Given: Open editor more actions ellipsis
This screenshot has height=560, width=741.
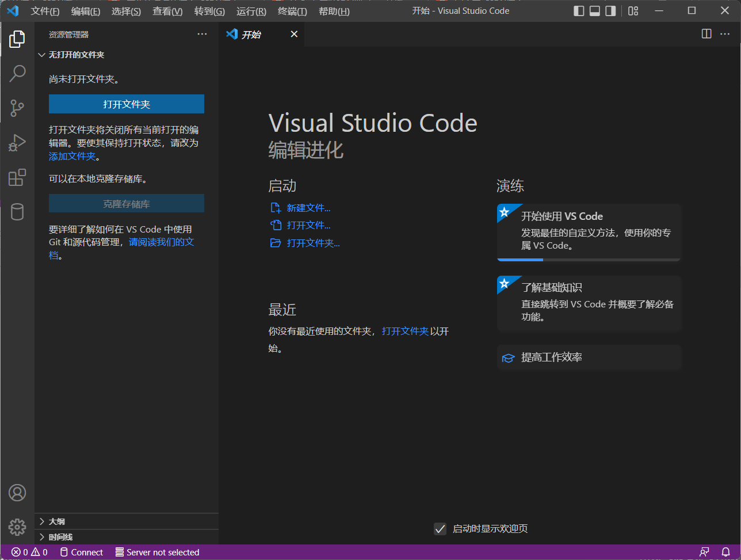Looking at the screenshot, I should [x=725, y=34].
